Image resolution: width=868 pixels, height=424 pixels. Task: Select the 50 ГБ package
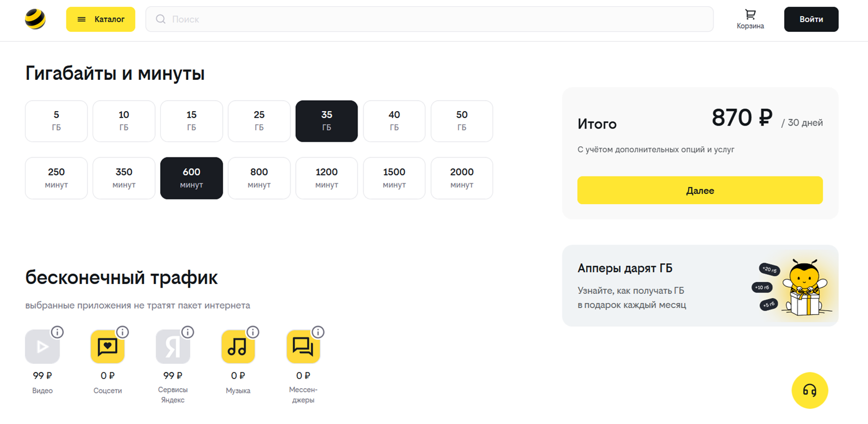(462, 121)
